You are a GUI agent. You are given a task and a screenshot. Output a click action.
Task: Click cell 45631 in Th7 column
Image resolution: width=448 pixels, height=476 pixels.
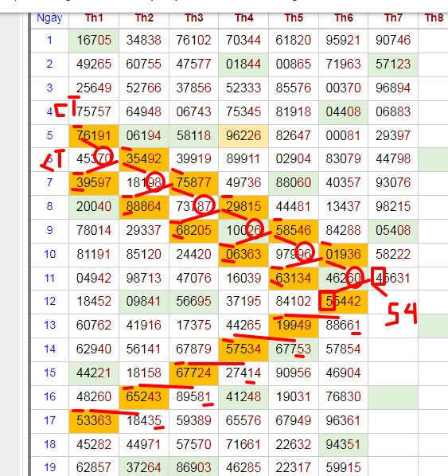[393, 278]
